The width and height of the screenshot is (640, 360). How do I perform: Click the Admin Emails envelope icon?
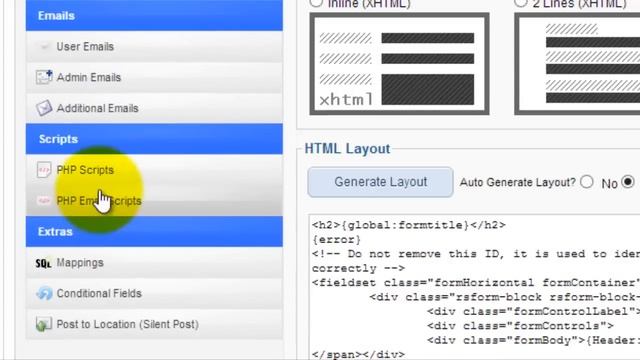tap(44, 77)
